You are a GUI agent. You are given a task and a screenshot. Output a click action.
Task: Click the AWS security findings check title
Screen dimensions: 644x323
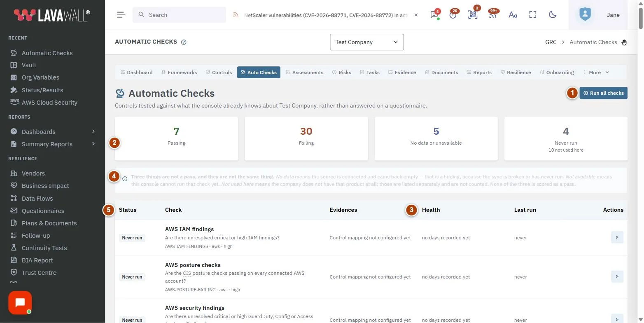[x=195, y=308]
